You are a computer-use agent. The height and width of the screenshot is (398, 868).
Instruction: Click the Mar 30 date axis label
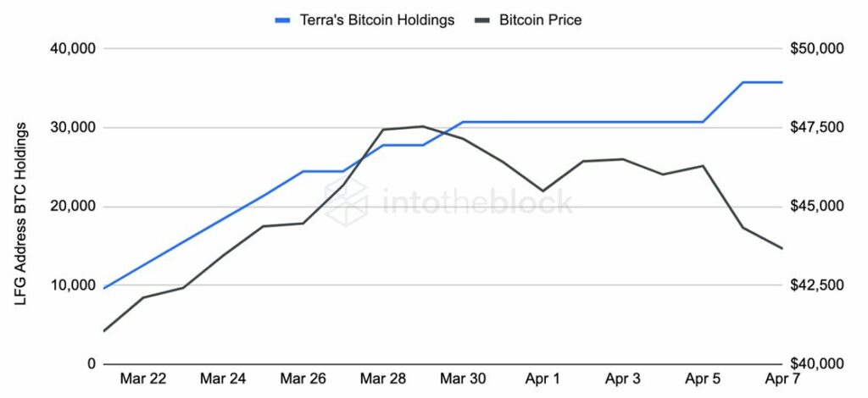coord(463,379)
